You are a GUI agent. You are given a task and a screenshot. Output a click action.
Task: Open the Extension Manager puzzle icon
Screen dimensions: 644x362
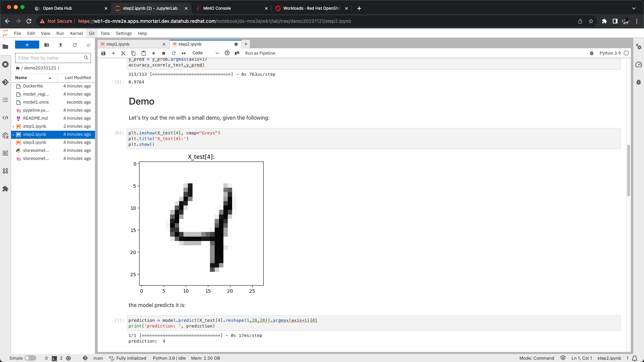[5, 189]
